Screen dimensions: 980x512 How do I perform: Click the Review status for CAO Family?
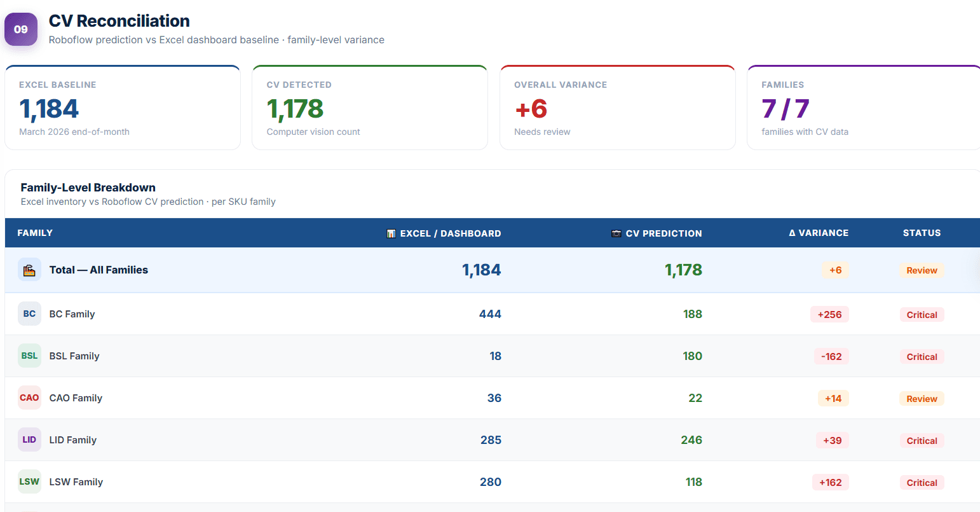point(922,399)
